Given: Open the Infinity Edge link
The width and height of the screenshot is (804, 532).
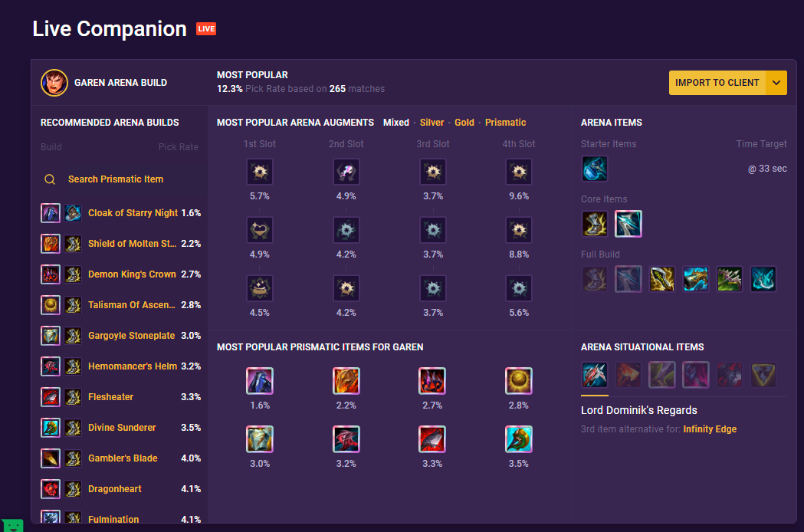Looking at the screenshot, I should point(710,429).
